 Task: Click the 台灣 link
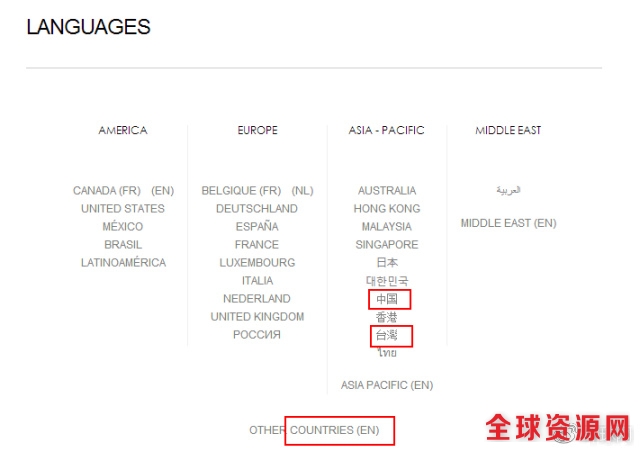pyautogui.click(x=387, y=335)
